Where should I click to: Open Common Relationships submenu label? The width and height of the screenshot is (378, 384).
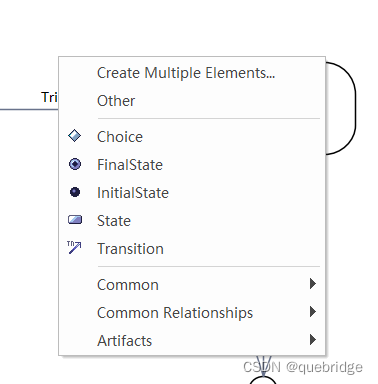[175, 313]
